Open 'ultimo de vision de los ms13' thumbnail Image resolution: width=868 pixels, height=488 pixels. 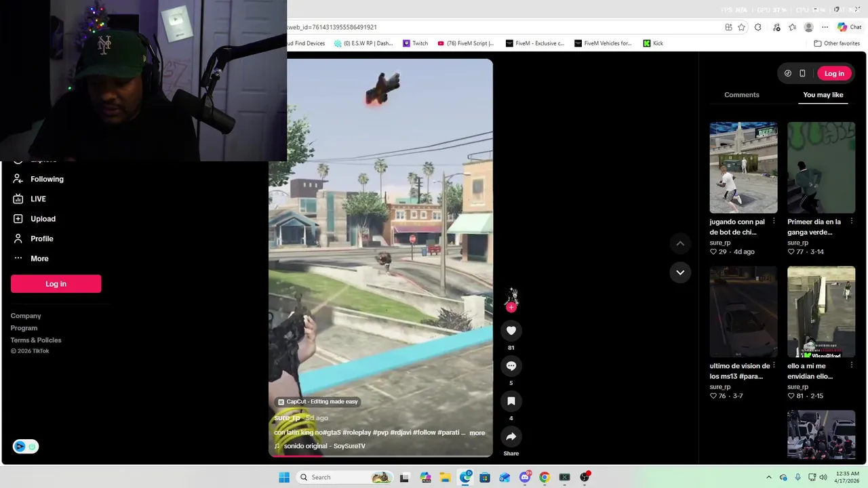coord(743,312)
